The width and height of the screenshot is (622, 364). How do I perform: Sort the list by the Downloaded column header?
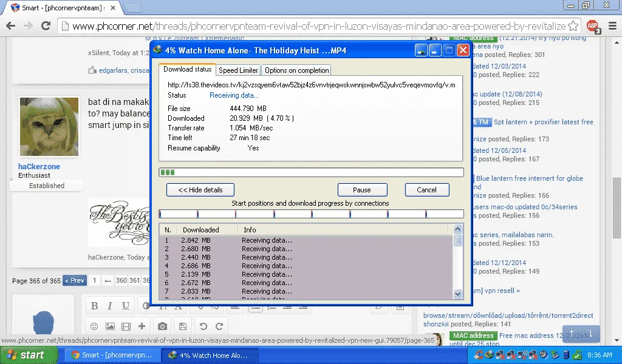(x=207, y=230)
